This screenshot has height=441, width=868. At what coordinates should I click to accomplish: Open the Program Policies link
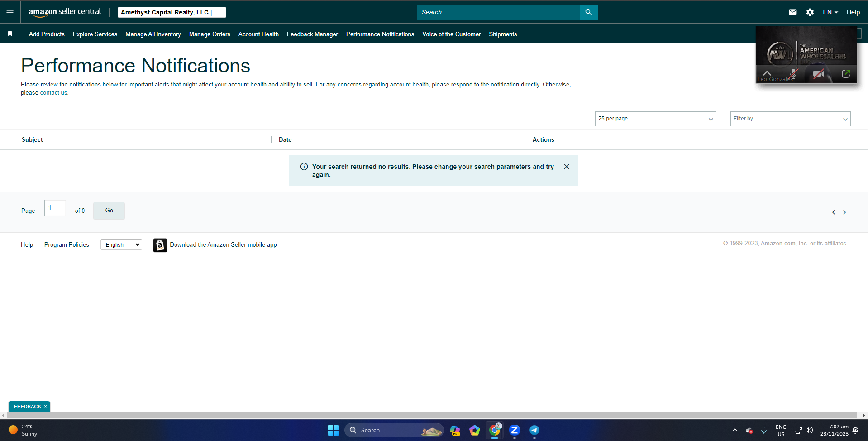pos(67,245)
